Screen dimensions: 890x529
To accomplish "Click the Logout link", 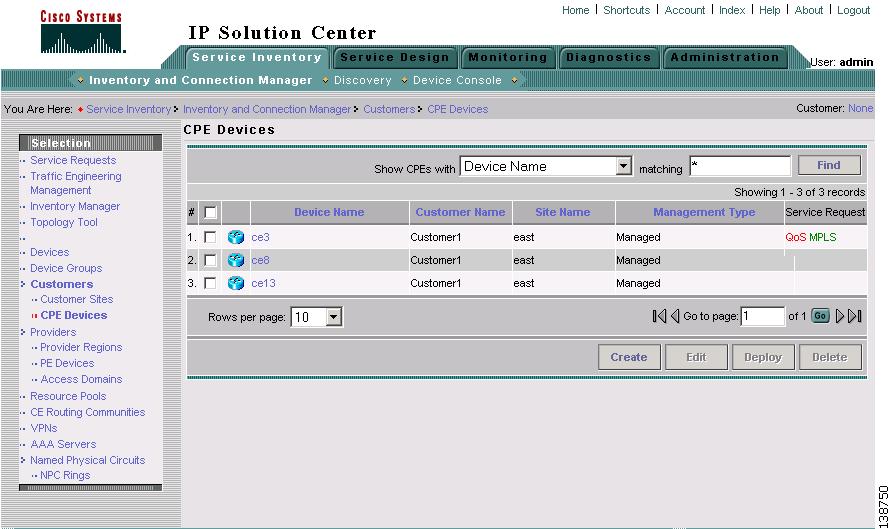I will (854, 10).
